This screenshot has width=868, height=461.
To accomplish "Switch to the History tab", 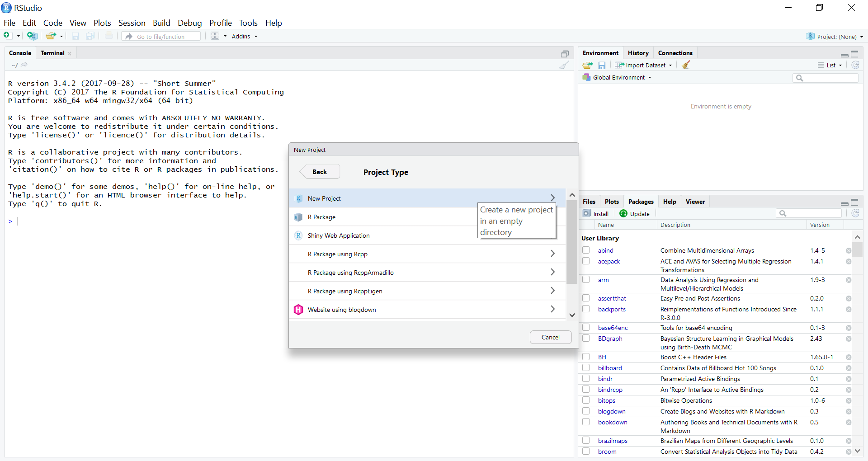I will coord(638,53).
